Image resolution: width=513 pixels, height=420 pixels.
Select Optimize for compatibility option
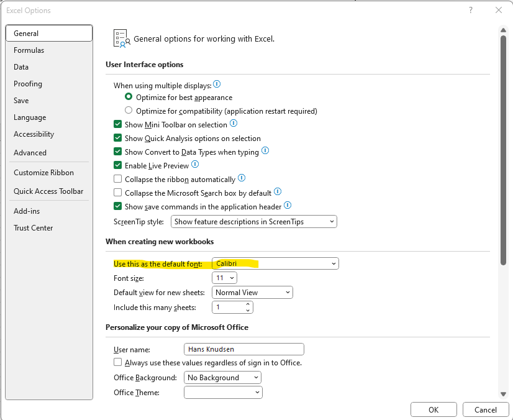(x=129, y=111)
